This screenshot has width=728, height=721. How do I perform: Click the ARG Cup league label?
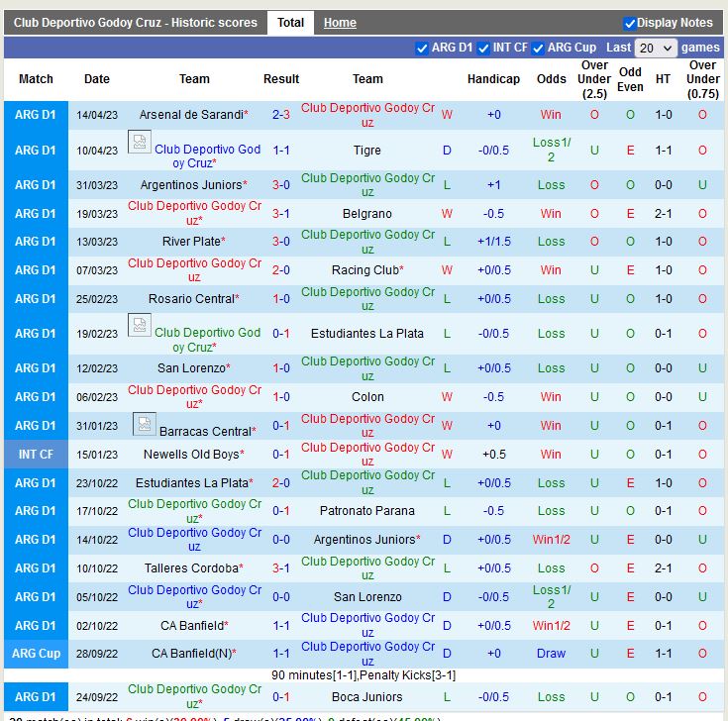(x=36, y=654)
